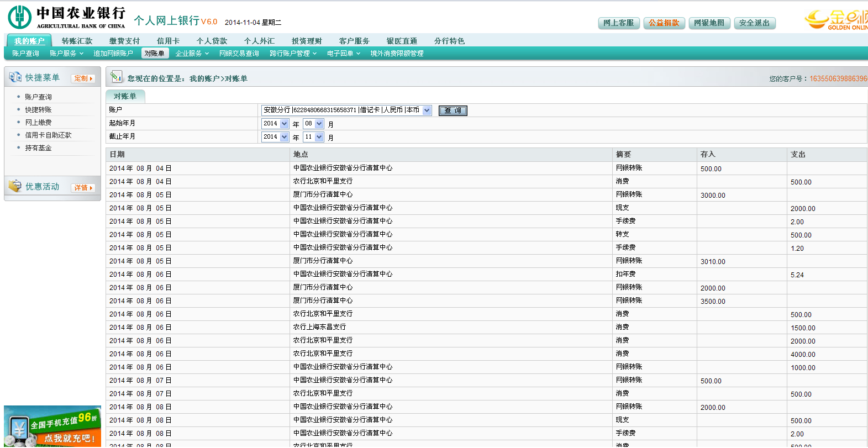Select the 信用卡 credit card tab

point(168,41)
